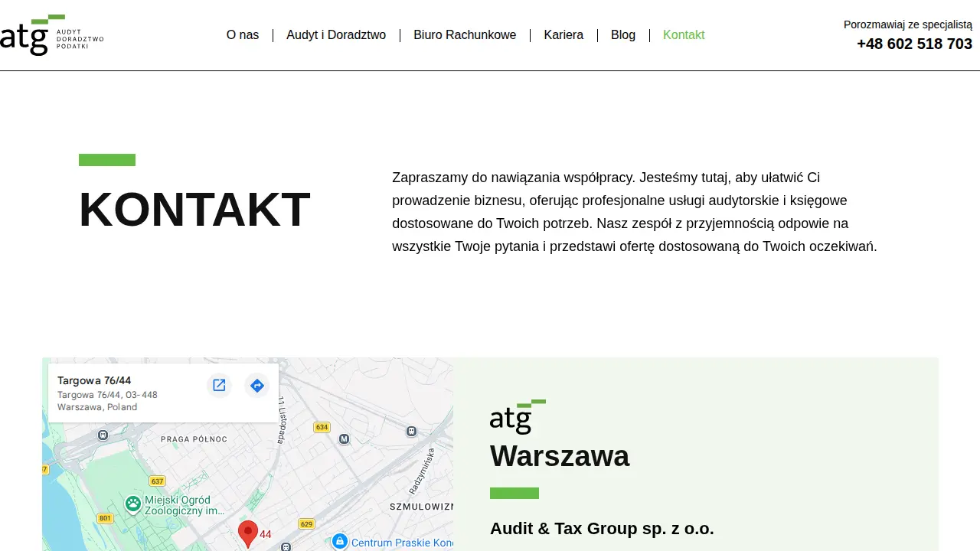Click the Porozmawiaj ze specjalistą text
This screenshot has height=551, width=980.
point(908,24)
